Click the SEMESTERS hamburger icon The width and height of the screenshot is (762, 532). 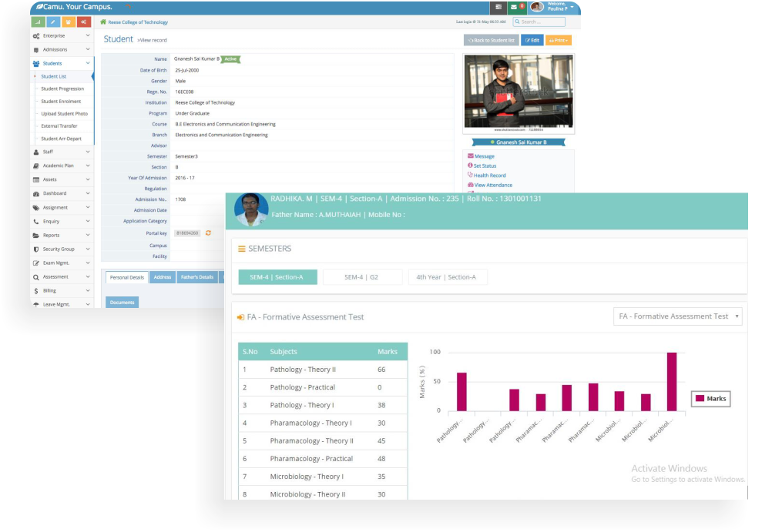coord(241,249)
